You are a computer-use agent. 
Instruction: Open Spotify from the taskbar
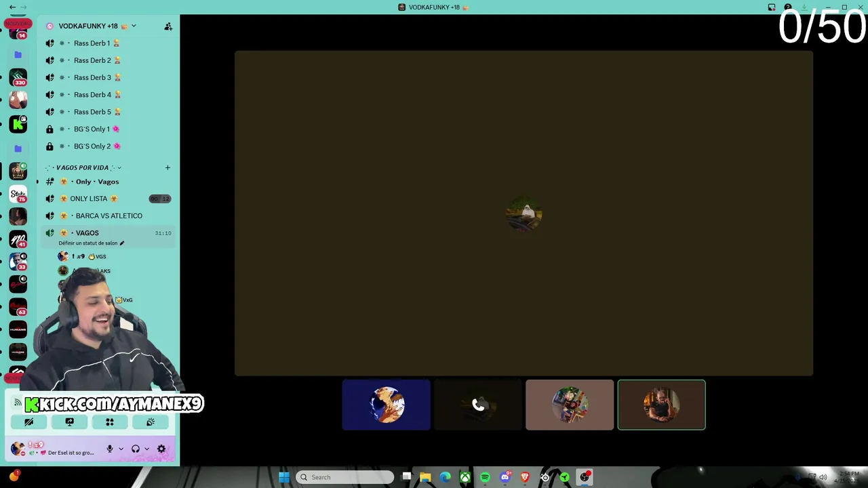[485, 477]
